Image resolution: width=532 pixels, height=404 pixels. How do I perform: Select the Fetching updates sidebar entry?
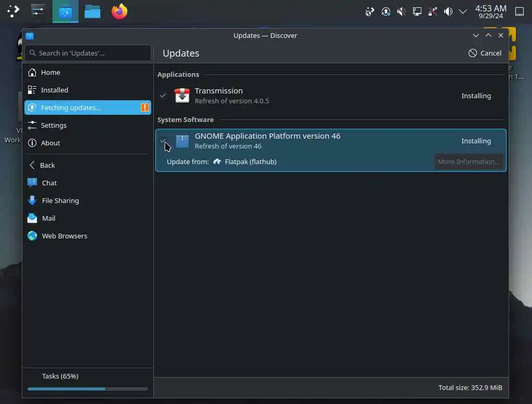click(87, 107)
